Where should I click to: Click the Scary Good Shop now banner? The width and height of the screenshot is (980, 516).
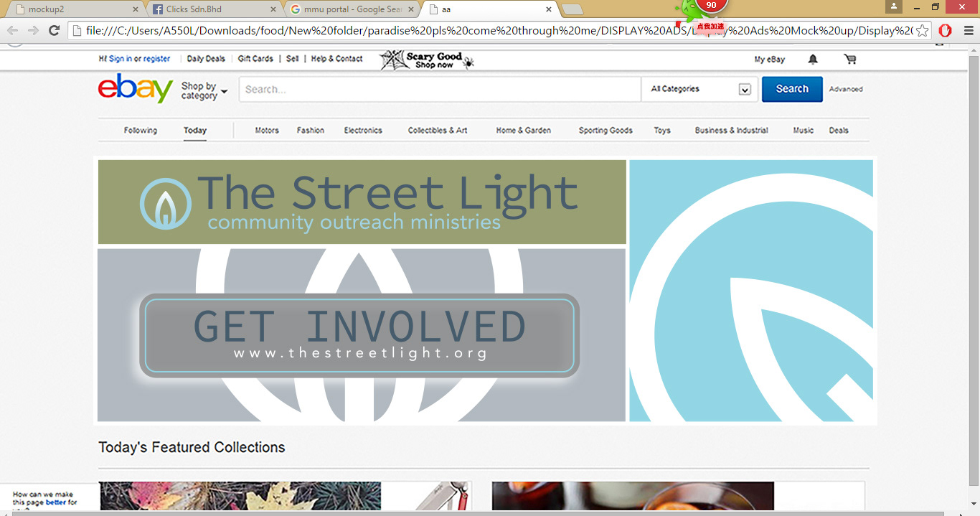point(427,60)
